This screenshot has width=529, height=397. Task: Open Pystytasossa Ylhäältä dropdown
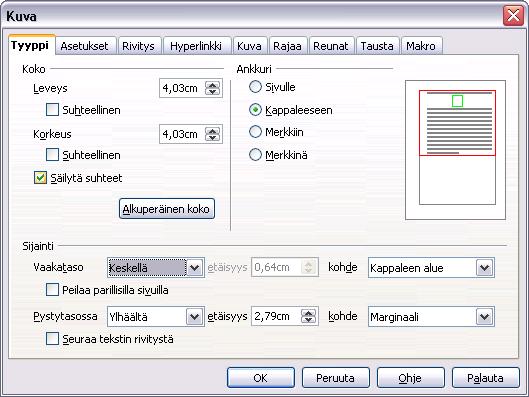pos(195,316)
